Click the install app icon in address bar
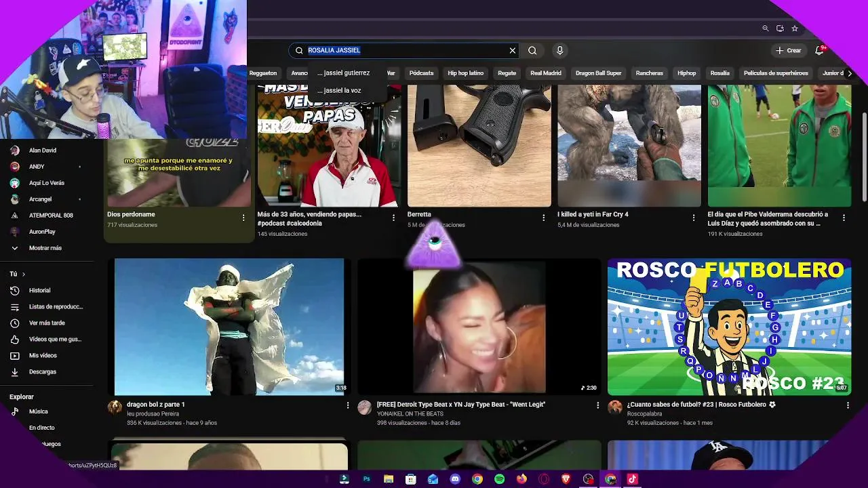This screenshot has height=488, width=868. click(780, 28)
